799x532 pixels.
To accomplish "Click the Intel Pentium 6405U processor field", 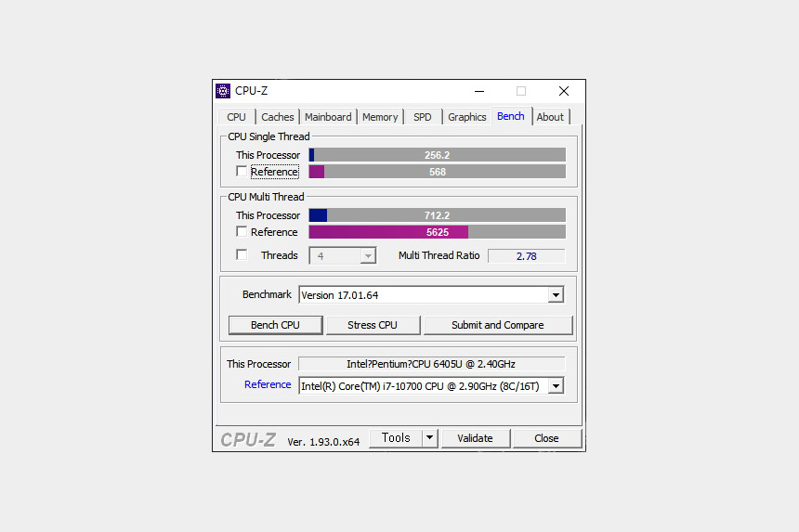I will pyautogui.click(x=431, y=364).
